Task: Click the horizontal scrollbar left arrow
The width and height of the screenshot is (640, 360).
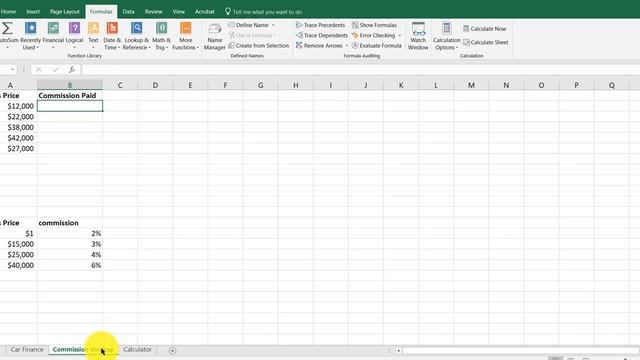Action: (398, 350)
